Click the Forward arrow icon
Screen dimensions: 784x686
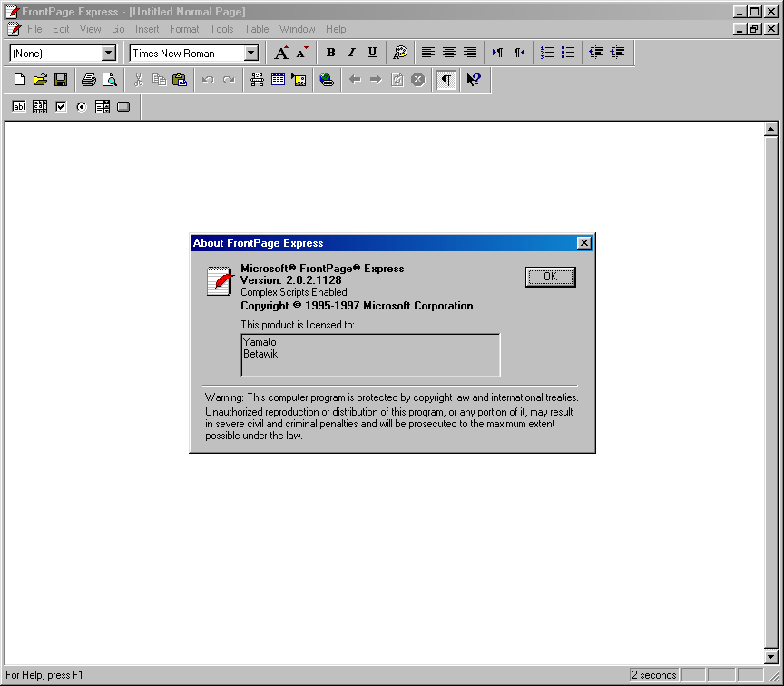point(376,80)
